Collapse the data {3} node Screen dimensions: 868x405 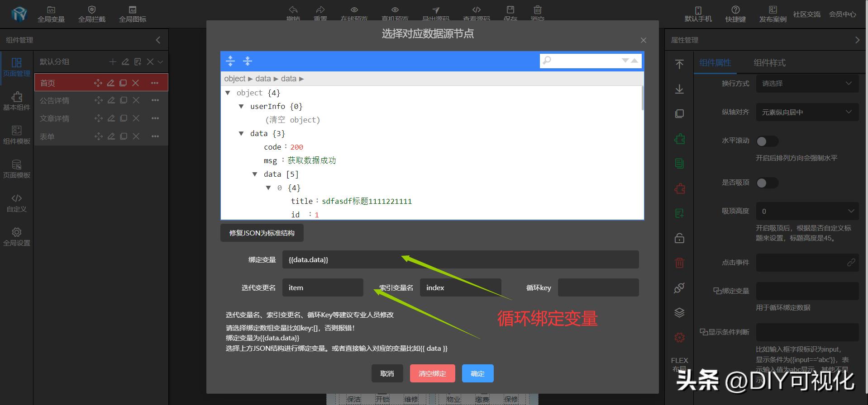tap(241, 133)
